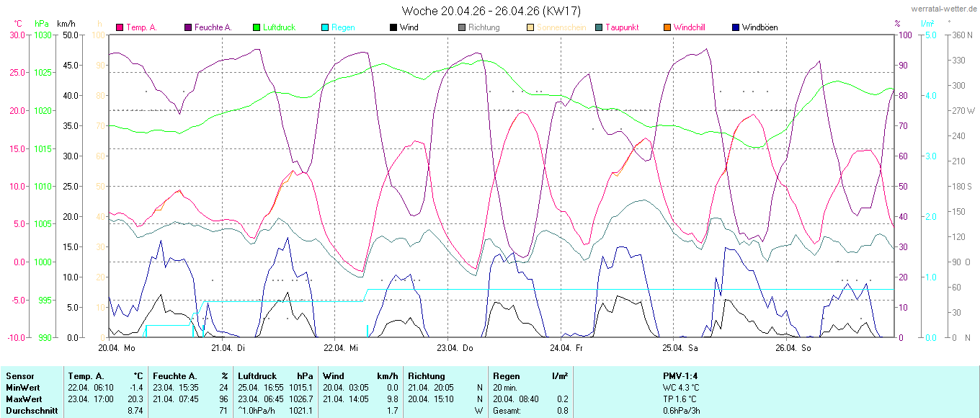Click the gray Richtung legend swatch
980x418 pixels.
462,28
